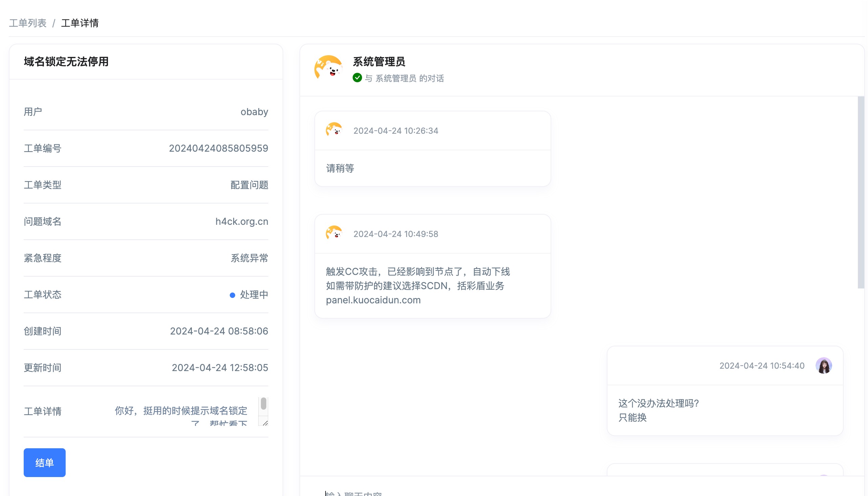Click the 请稍等 message body

click(340, 168)
